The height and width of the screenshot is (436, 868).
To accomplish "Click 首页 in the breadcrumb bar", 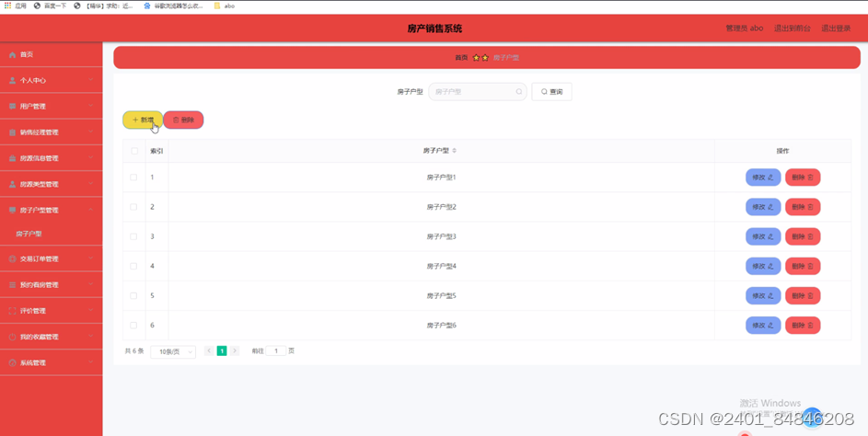I will coord(461,58).
